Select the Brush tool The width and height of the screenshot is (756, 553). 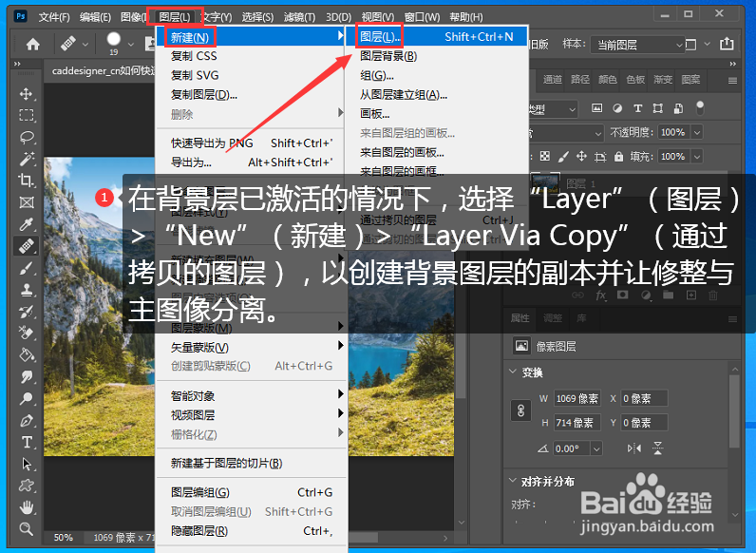[x=26, y=268]
